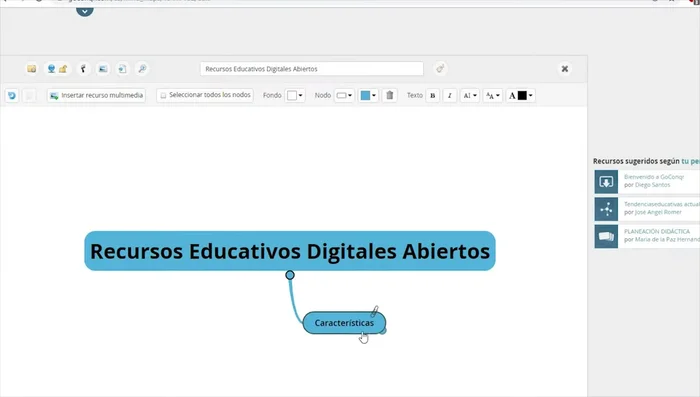Open PLANEACIÓN DIDÁCTICA suggested resource
The width and height of the screenshot is (700, 397).
(657, 231)
